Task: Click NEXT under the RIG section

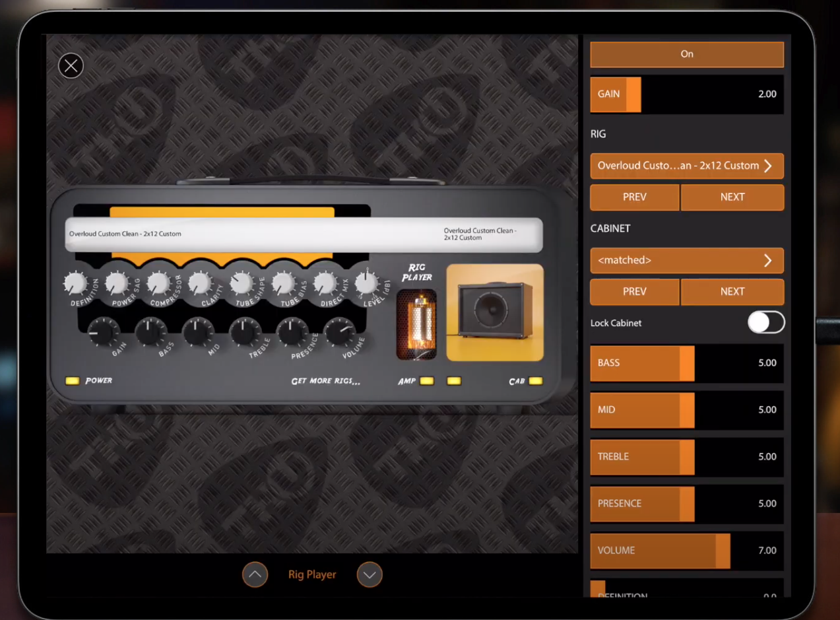Action: pyautogui.click(x=732, y=197)
